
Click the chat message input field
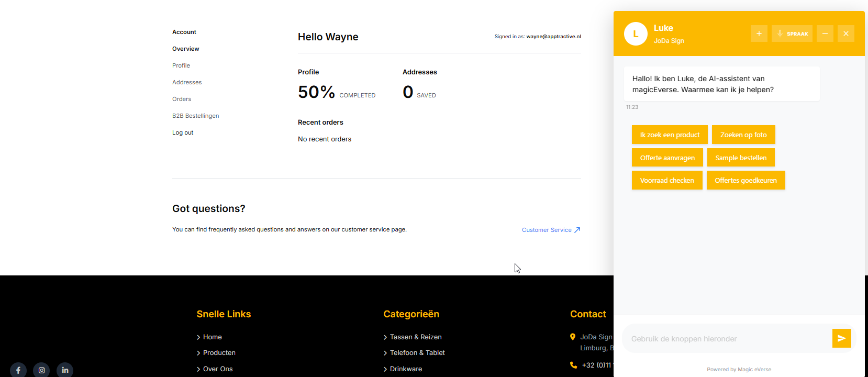[x=726, y=339]
